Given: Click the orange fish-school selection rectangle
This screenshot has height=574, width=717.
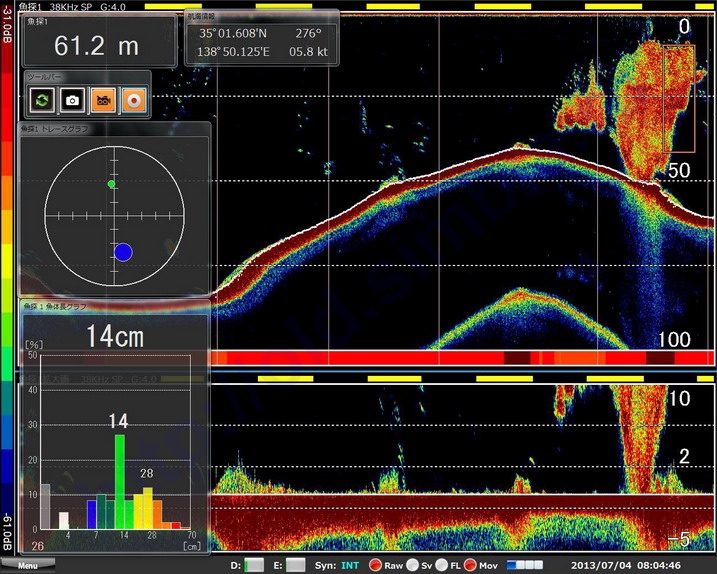Looking at the screenshot, I should pos(679,98).
